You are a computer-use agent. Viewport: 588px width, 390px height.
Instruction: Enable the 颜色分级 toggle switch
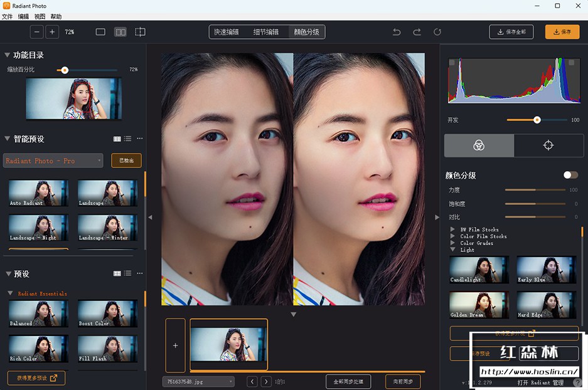[570, 175]
